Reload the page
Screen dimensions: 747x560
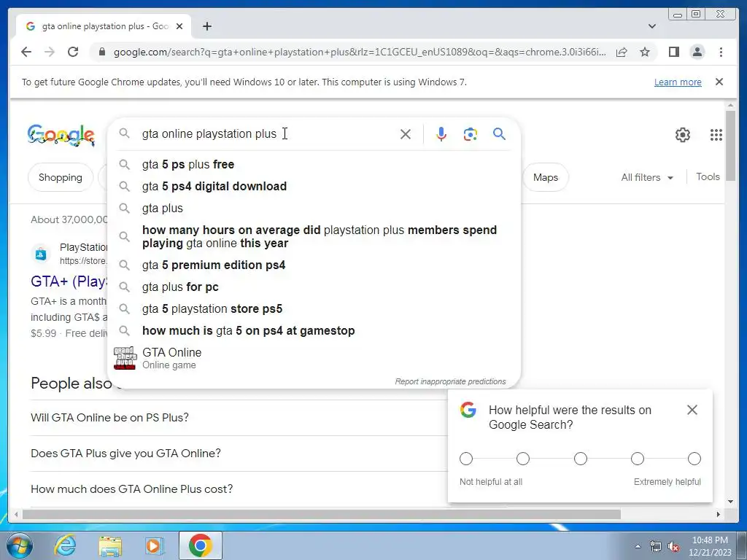73,52
